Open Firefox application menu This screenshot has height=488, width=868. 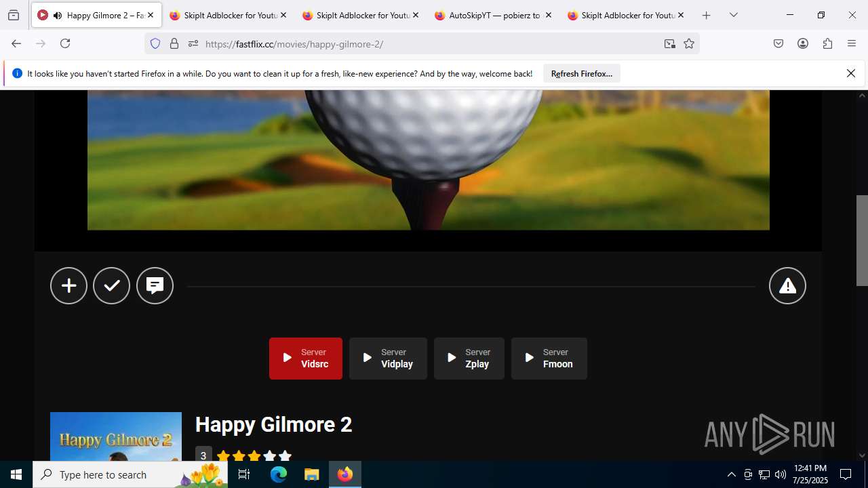(852, 43)
